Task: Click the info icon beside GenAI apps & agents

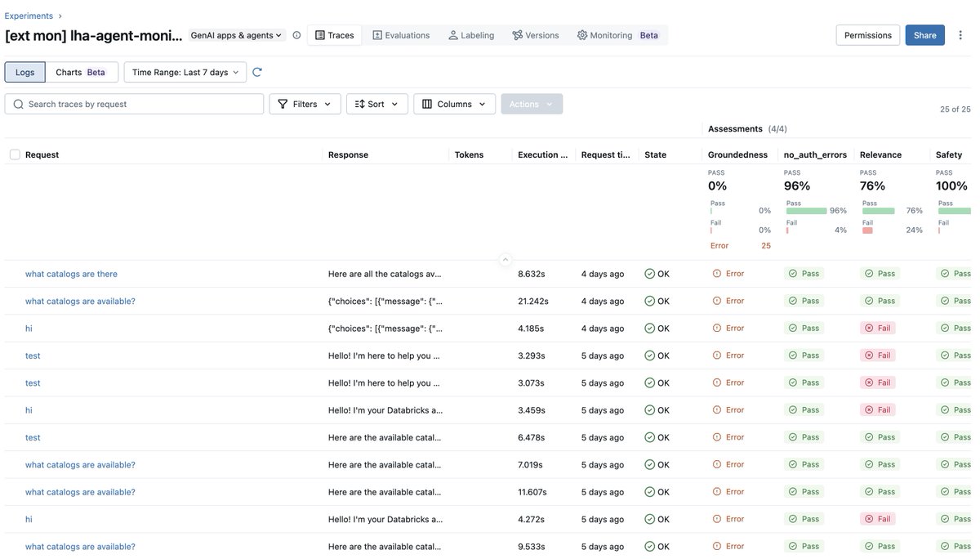Action: [296, 35]
